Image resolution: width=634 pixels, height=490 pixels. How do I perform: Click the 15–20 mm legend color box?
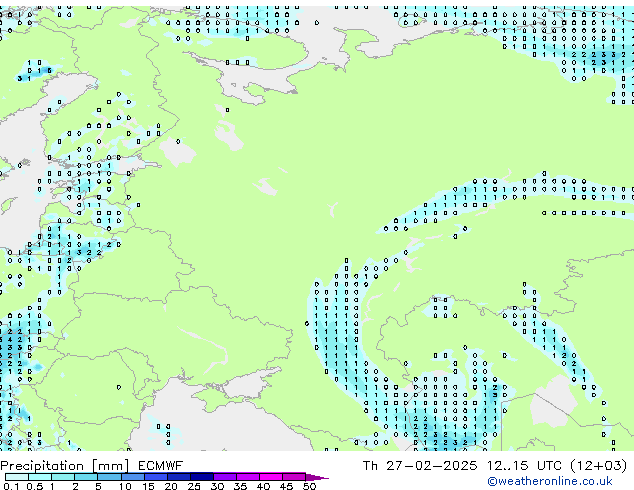tap(155, 477)
